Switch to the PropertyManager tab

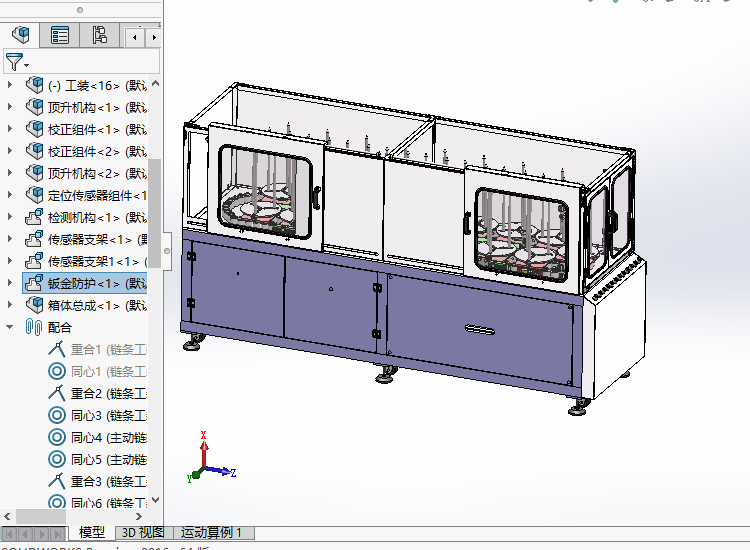tap(60, 35)
